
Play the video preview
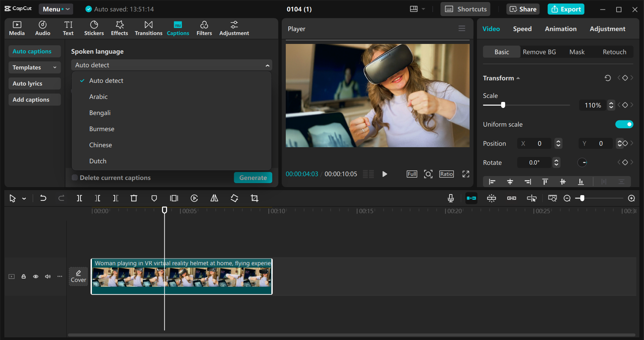(x=385, y=174)
